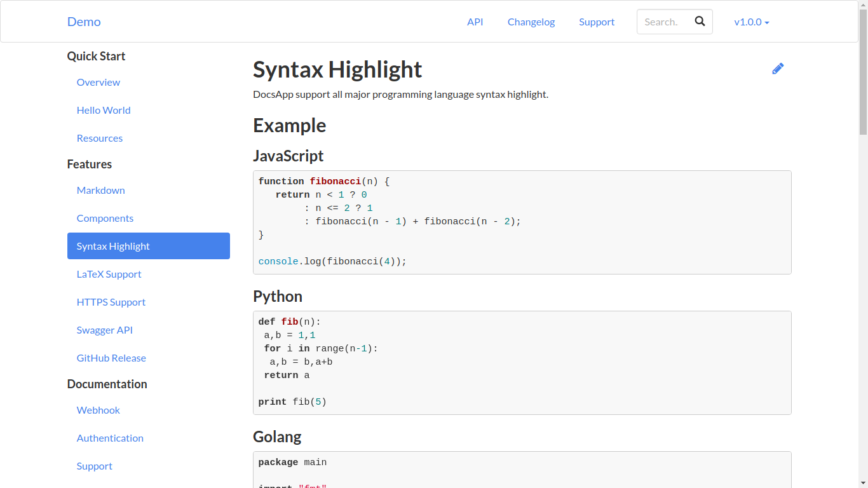The image size is (868, 488).
Task: Open the GitHub Release sidebar link
Action: 111,358
